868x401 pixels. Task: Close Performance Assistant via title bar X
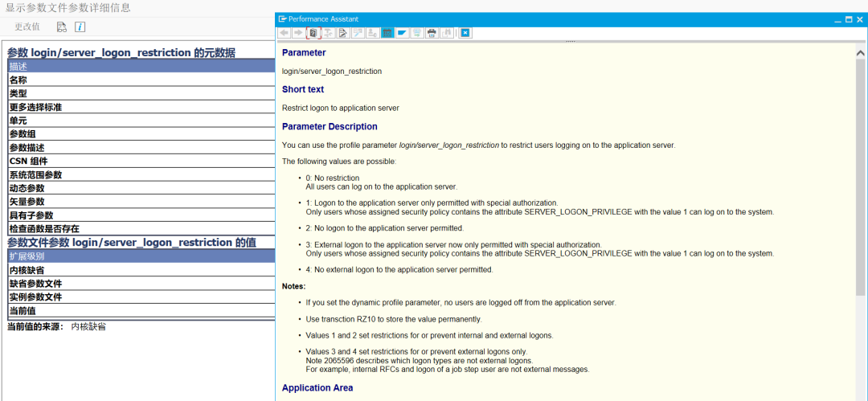[860, 19]
